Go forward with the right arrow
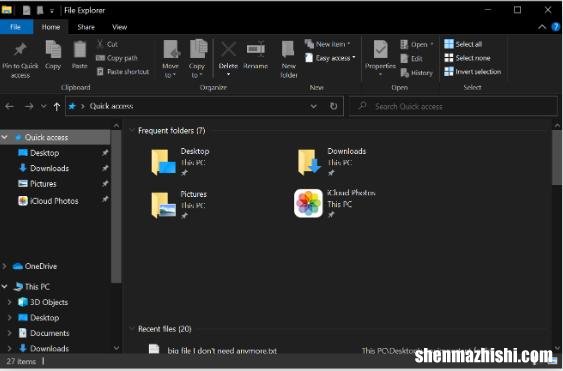Screen dimensions: 563x371 [29, 106]
